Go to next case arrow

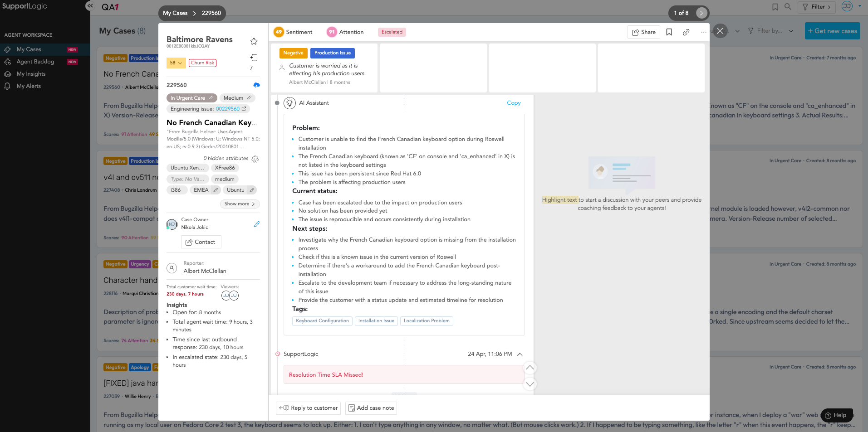(701, 13)
